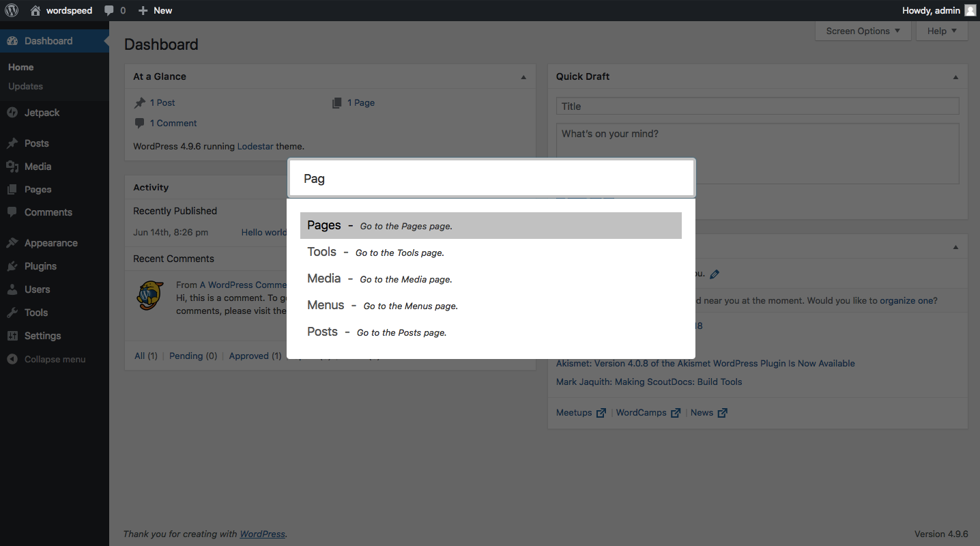Click the pencil edit location icon
Image resolution: width=980 pixels, height=546 pixels.
(715, 274)
